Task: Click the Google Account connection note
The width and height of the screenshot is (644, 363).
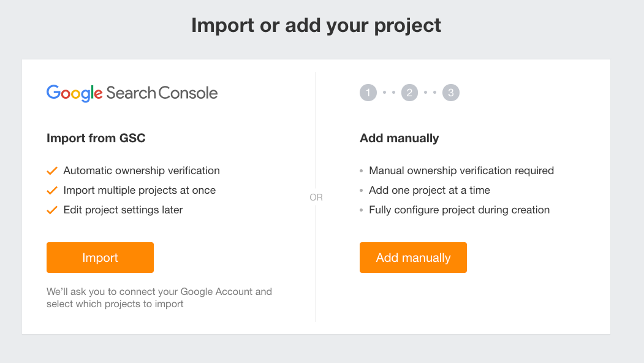Action: [159, 297]
